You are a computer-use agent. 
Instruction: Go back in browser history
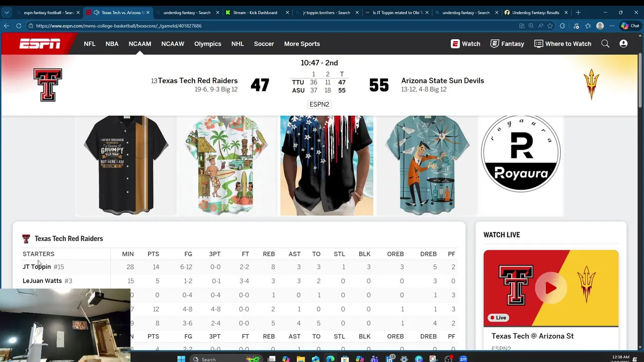tap(7, 26)
